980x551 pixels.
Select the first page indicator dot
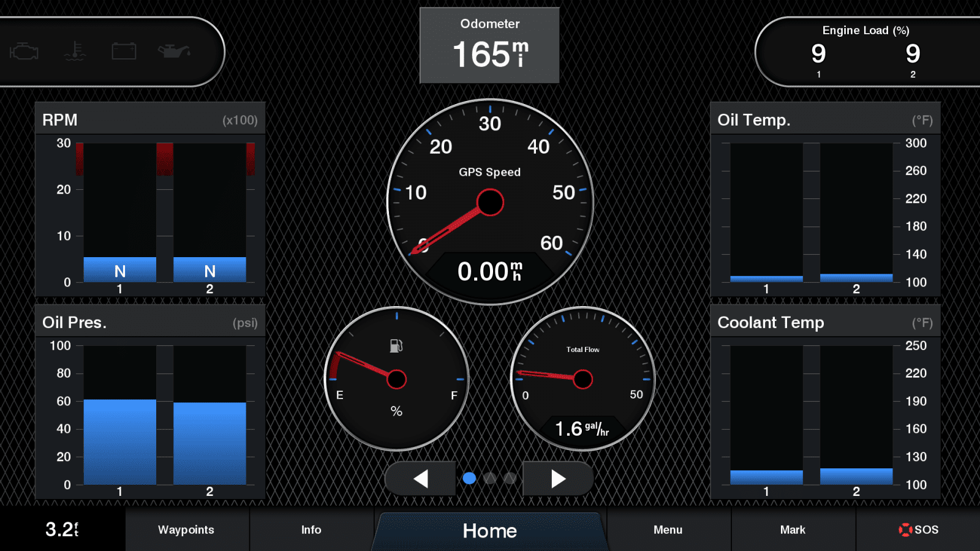469,478
